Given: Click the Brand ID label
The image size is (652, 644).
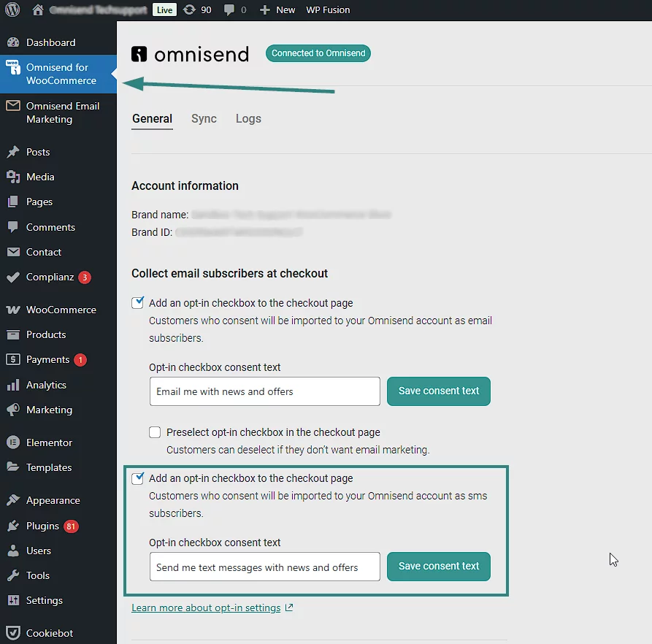Looking at the screenshot, I should [x=152, y=232].
